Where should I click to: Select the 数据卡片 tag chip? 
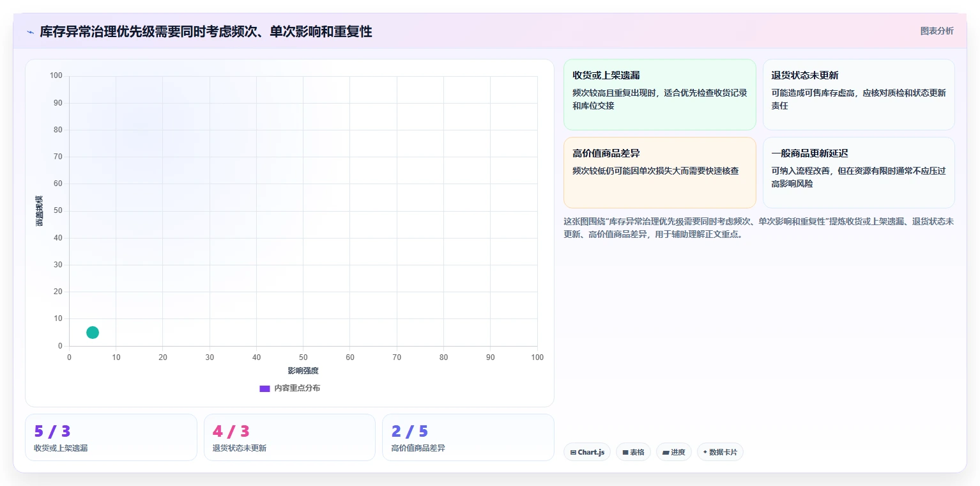click(x=720, y=452)
